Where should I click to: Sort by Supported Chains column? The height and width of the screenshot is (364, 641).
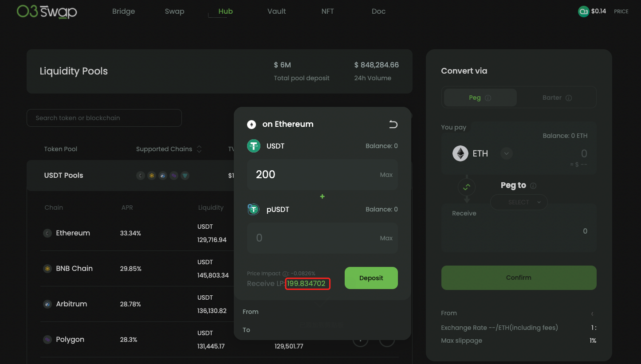[199, 149]
